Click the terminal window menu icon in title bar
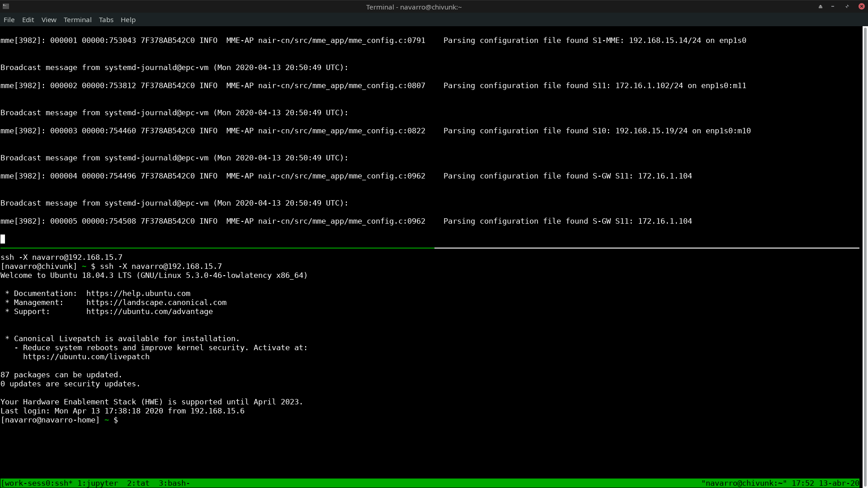Image resolution: width=868 pixels, height=488 pixels. click(x=6, y=6)
